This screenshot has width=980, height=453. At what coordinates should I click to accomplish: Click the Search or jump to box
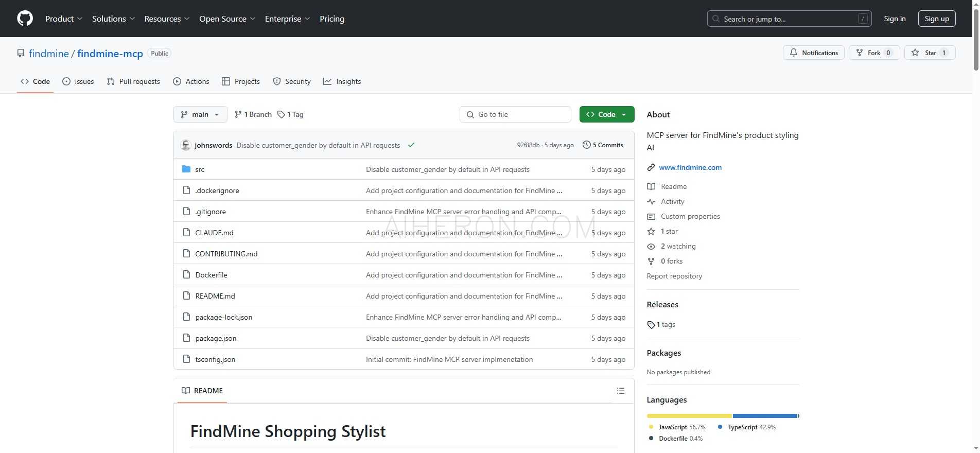[789, 19]
